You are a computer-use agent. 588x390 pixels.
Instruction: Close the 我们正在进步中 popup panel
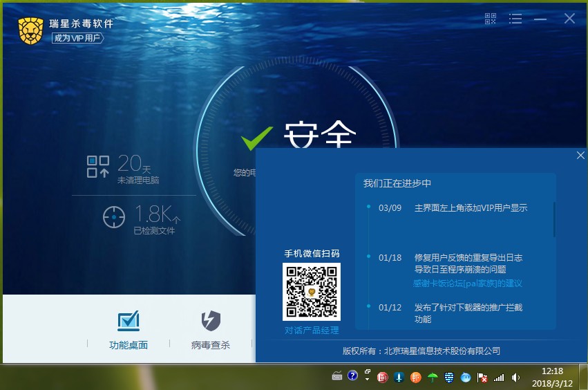(x=580, y=156)
